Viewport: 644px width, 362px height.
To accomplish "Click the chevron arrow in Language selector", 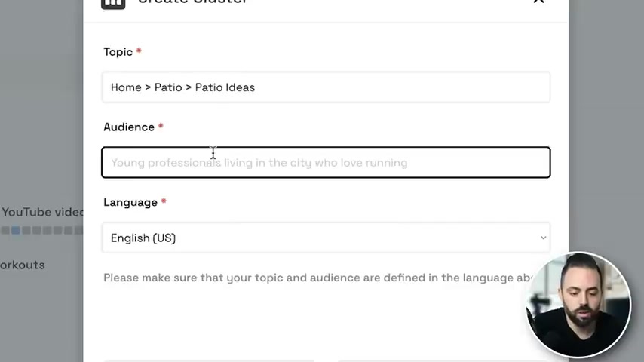I will (543, 238).
